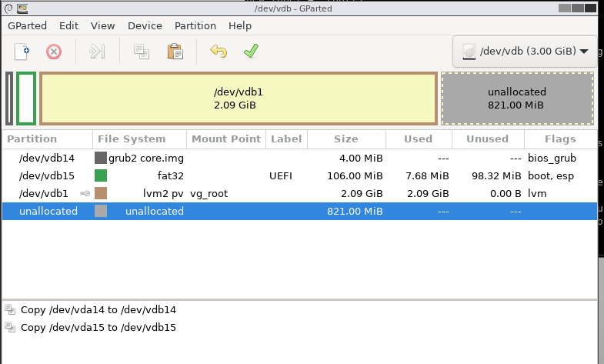604x364 pixels.
Task: Open the Device menu
Action: 145,25
